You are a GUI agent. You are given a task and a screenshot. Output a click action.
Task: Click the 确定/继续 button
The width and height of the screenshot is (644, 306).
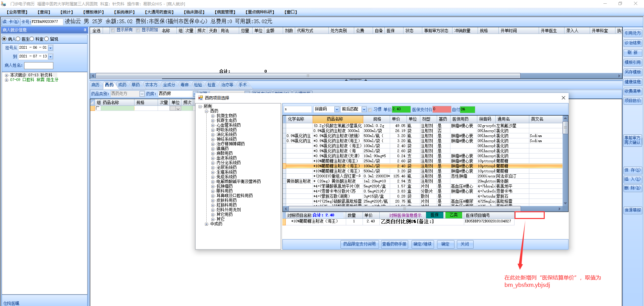(423, 244)
